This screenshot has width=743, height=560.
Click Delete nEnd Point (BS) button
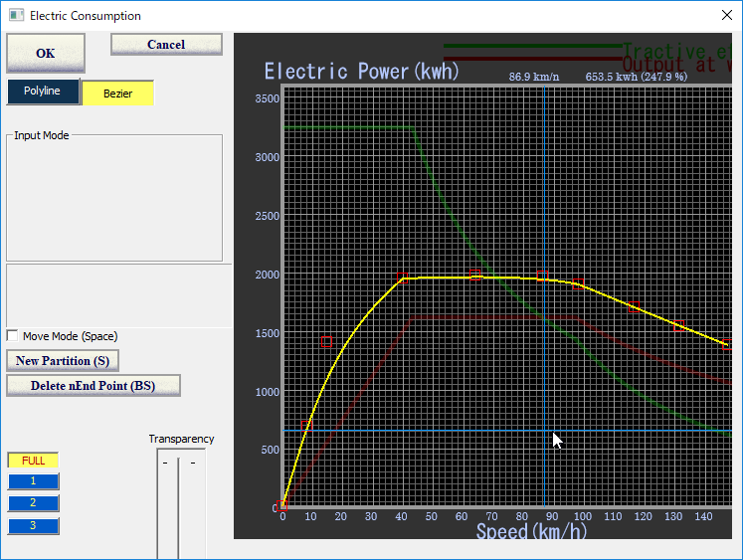93,386
